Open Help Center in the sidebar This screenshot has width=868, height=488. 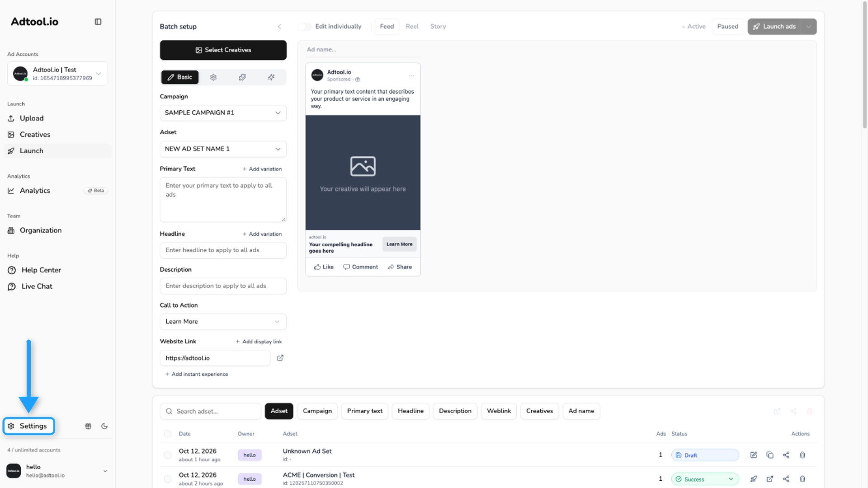tap(57, 270)
